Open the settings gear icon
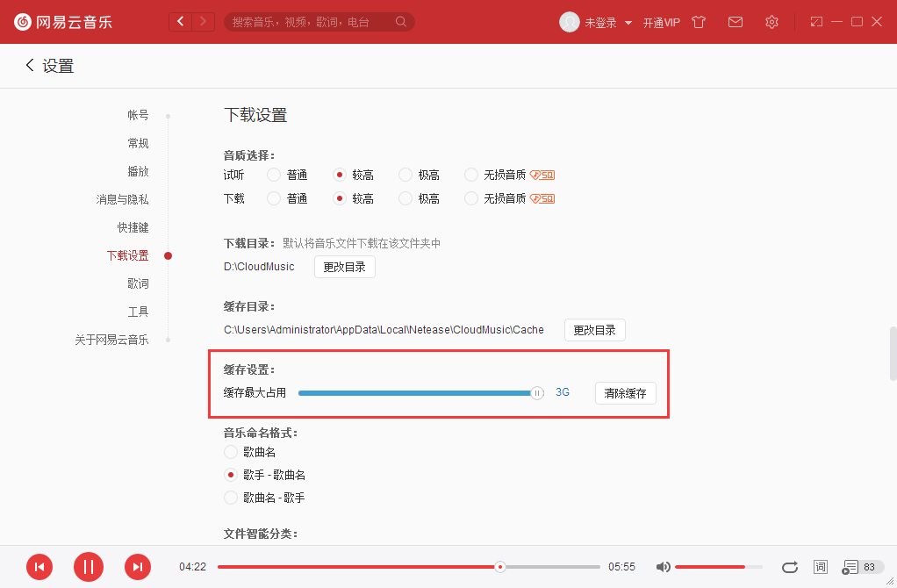The image size is (897, 588). pos(771,22)
